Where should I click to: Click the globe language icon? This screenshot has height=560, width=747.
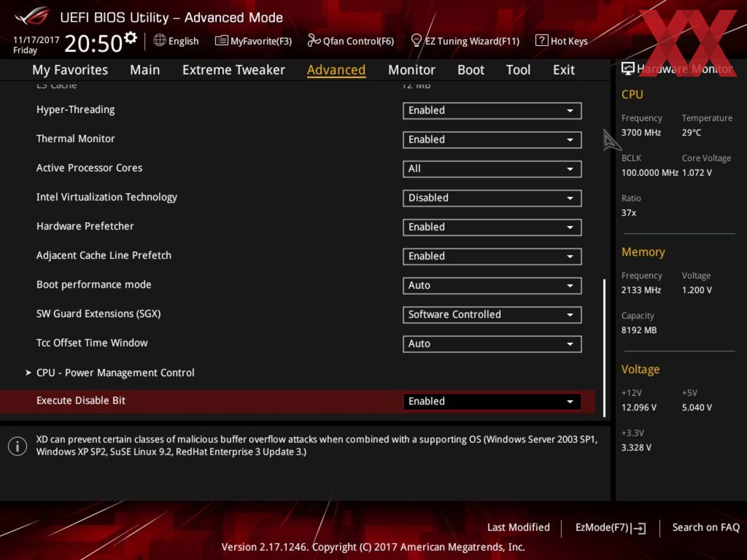(x=159, y=40)
